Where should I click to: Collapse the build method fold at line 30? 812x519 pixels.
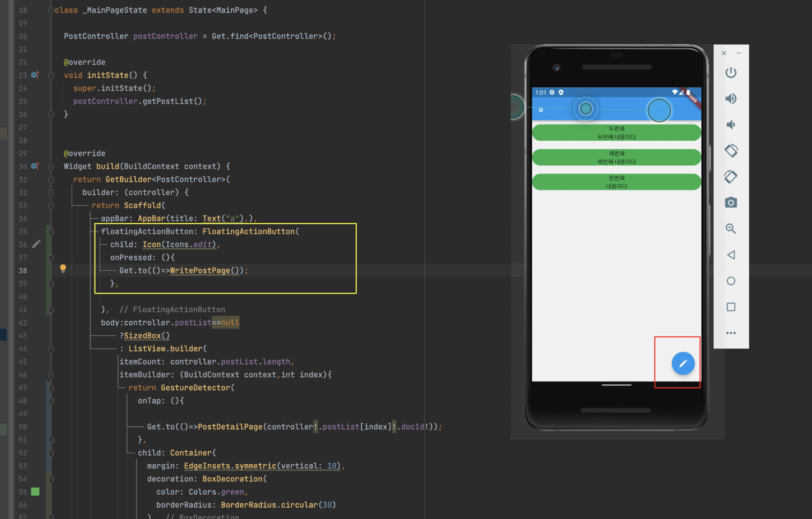pos(51,167)
